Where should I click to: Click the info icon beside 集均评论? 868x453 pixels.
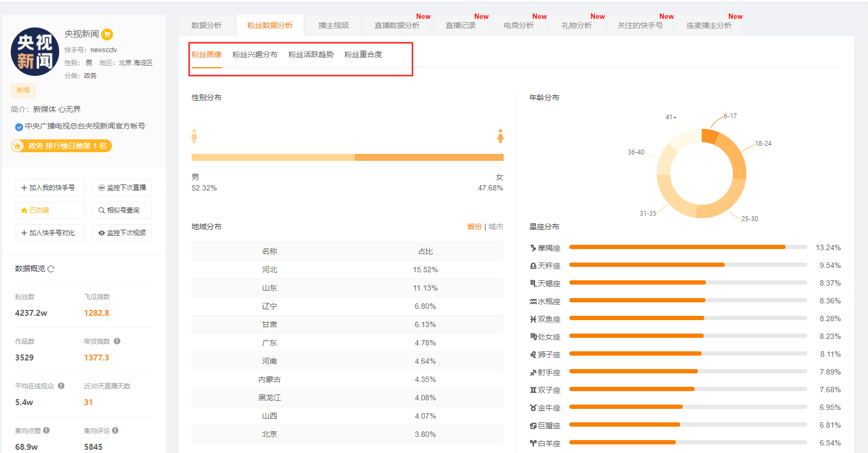click(x=116, y=430)
